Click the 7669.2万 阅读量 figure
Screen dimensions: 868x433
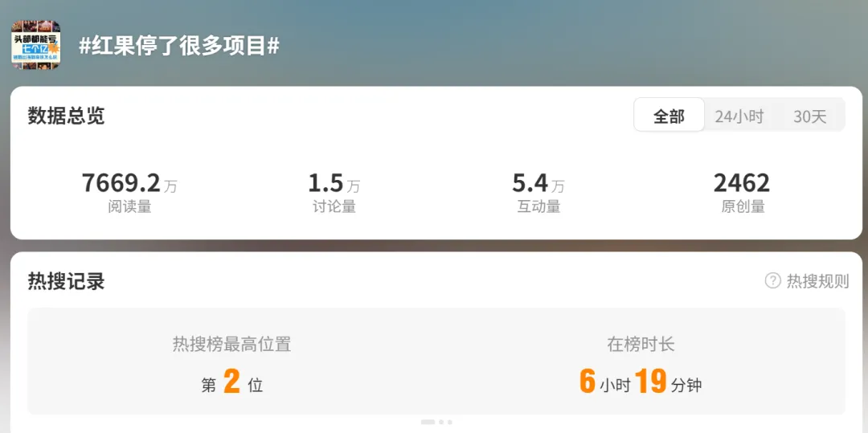(129, 183)
